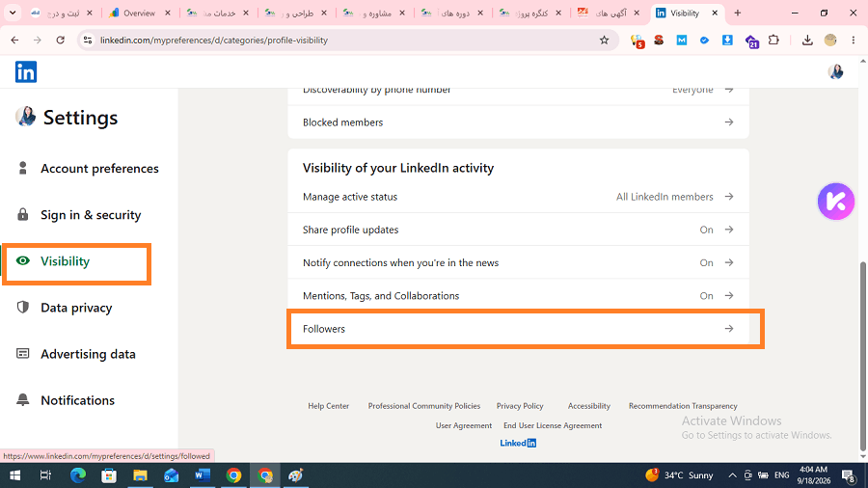Go back with browser back arrow
Screen dimensions: 868x488
14,40
